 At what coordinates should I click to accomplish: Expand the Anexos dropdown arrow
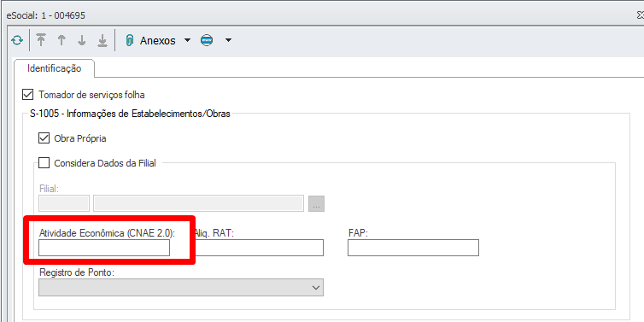coord(187,40)
